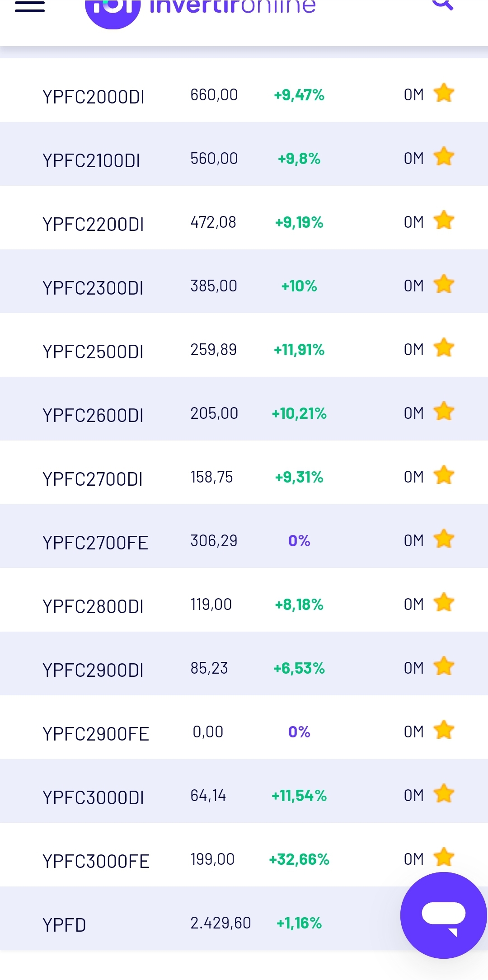Click the star beside YPFC2500DI

[x=444, y=348]
